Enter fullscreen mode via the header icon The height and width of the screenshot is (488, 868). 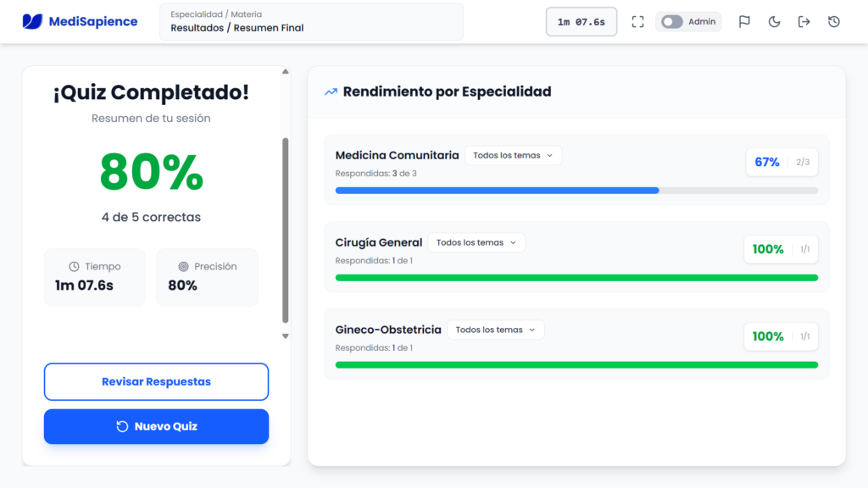point(637,22)
